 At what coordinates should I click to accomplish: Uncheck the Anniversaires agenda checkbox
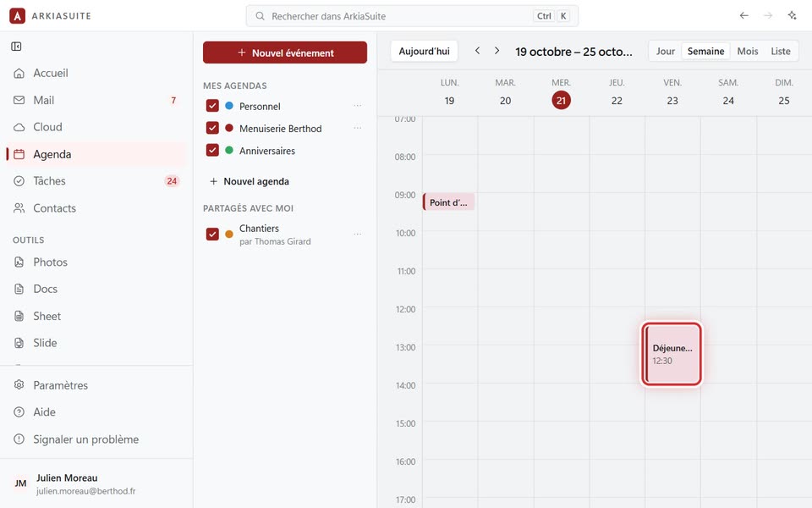pos(212,151)
